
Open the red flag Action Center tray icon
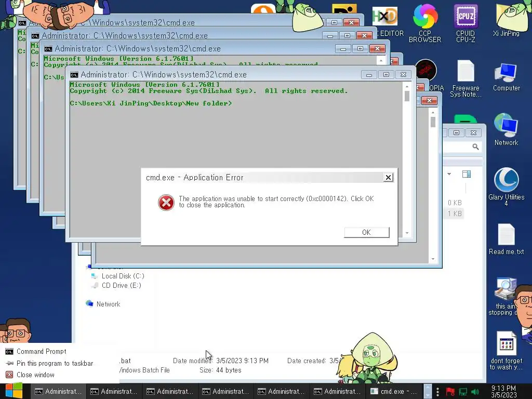coord(450,392)
